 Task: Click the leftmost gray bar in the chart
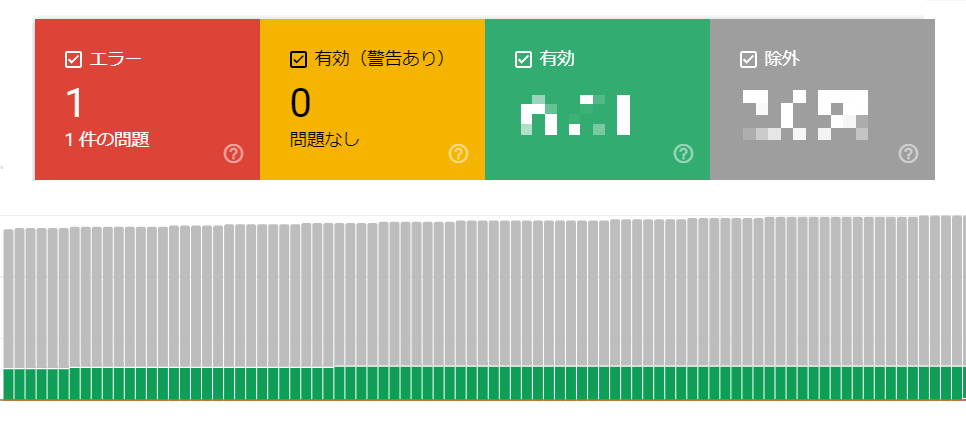(8, 298)
